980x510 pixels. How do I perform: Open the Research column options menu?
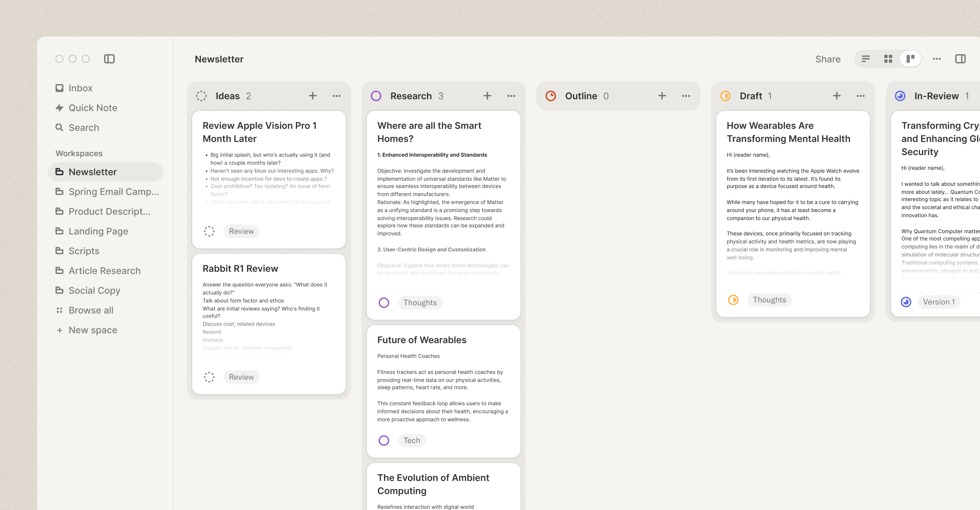pos(511,96)
